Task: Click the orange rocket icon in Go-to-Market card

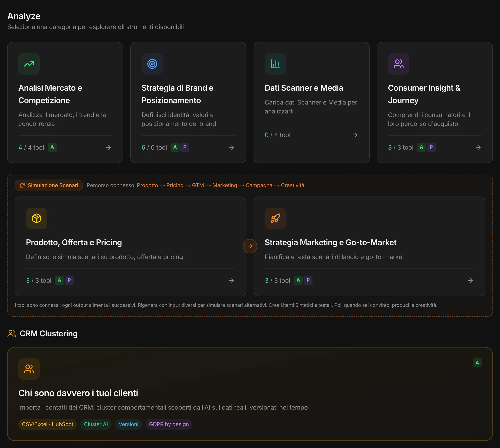Action: (275, 219)
